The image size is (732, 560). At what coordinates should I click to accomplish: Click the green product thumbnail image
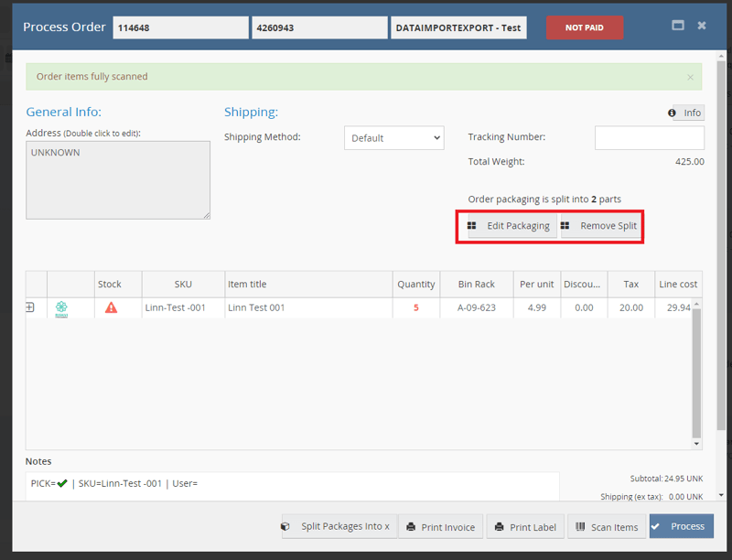(61, 308)
